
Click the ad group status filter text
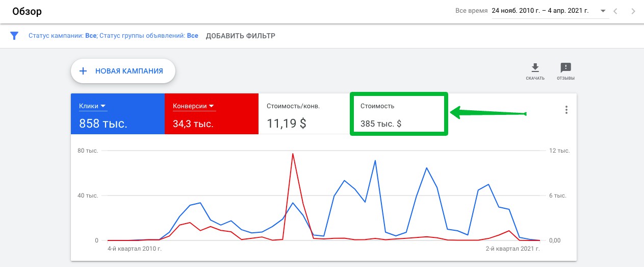[x=148, y=36]
